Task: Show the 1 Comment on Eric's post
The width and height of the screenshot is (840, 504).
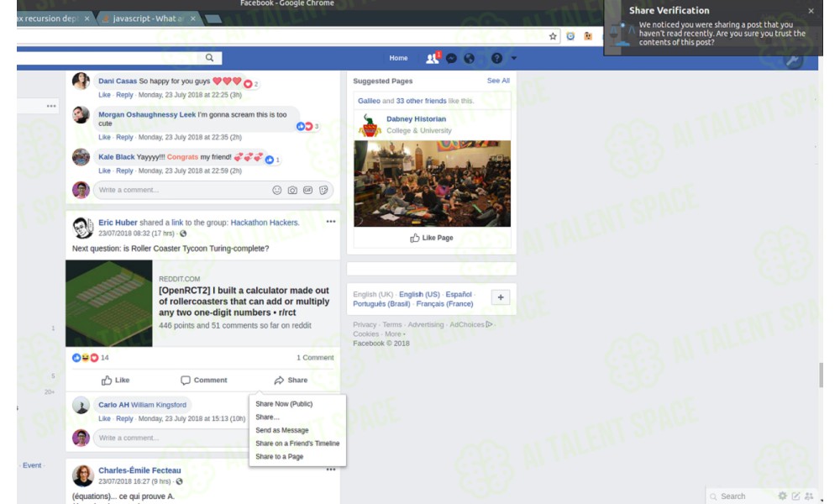Action: click(x=315, y=358)
